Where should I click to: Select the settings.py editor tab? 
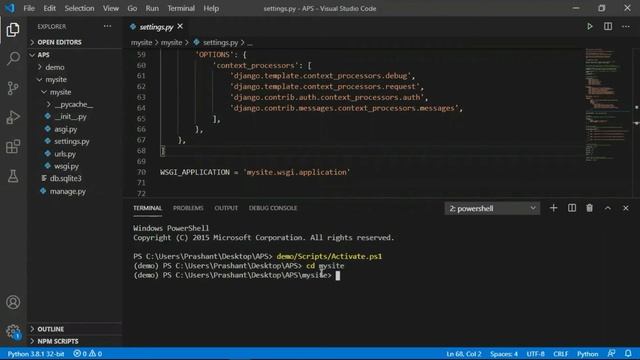[156, 27]
